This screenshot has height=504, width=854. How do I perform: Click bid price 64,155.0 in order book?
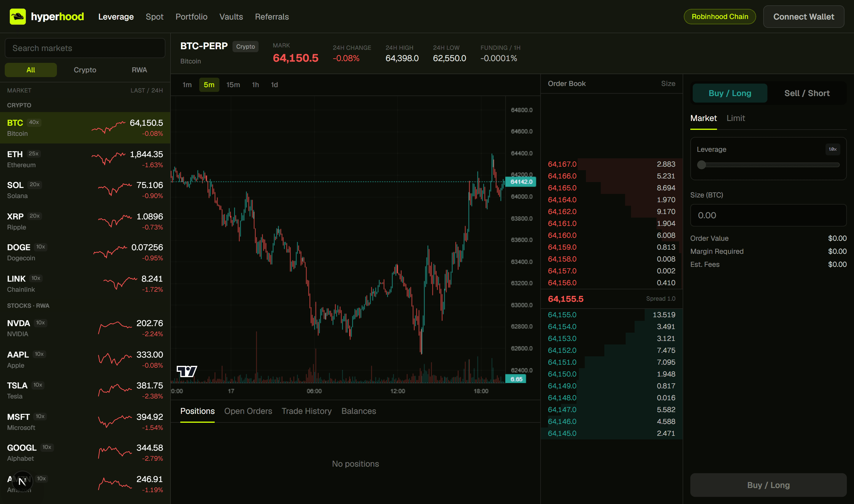pos(562,315)
